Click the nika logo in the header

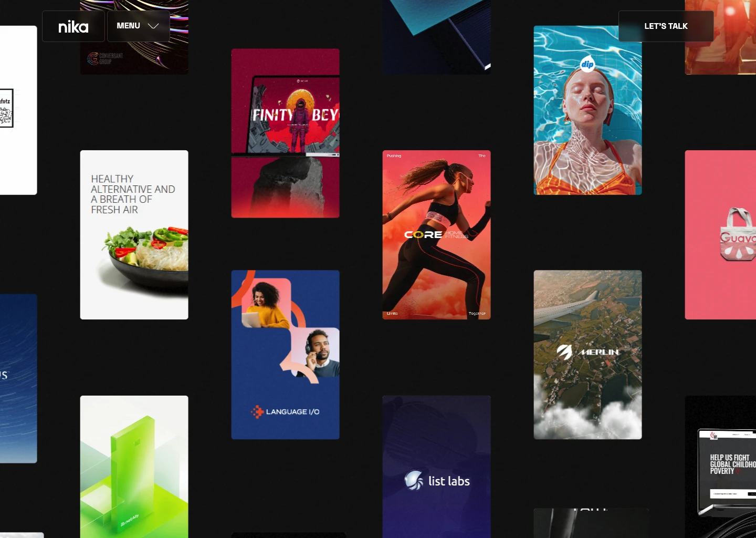73,26
